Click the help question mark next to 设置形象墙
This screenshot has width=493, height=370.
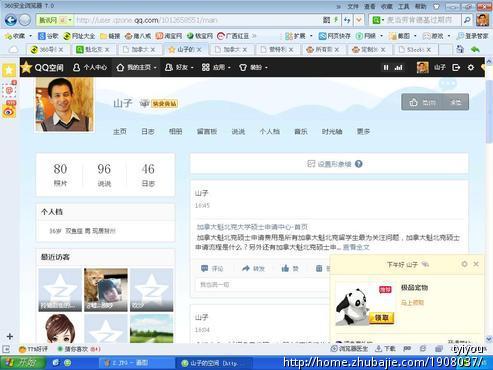[359, 164]
